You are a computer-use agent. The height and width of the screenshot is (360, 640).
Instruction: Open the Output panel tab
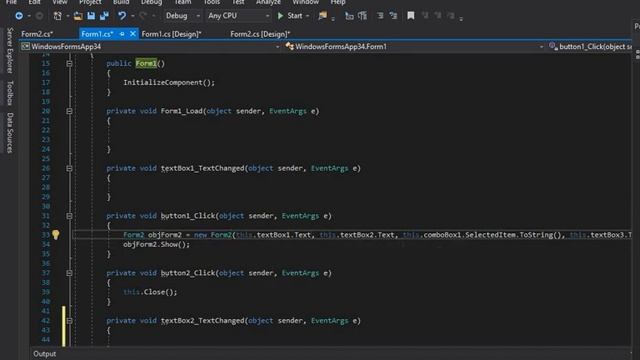45,354
